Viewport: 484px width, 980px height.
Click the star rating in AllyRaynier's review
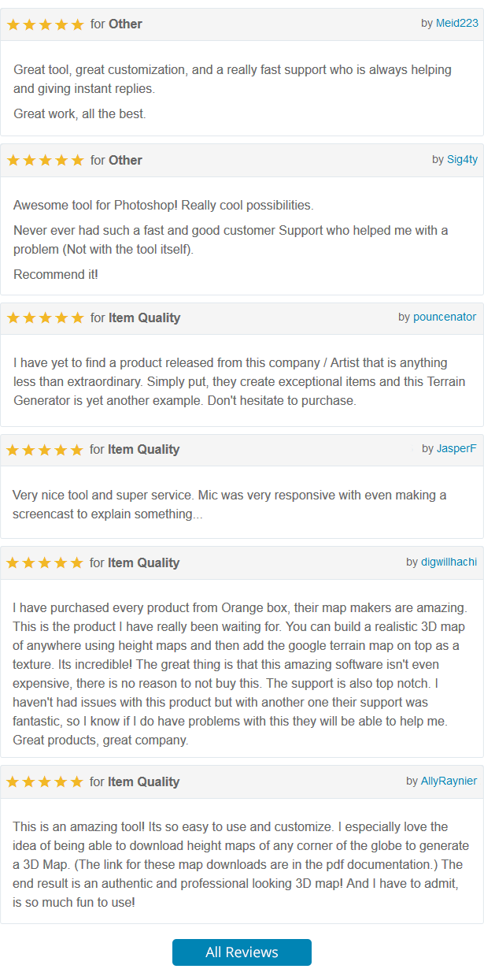tap(44, 782)
